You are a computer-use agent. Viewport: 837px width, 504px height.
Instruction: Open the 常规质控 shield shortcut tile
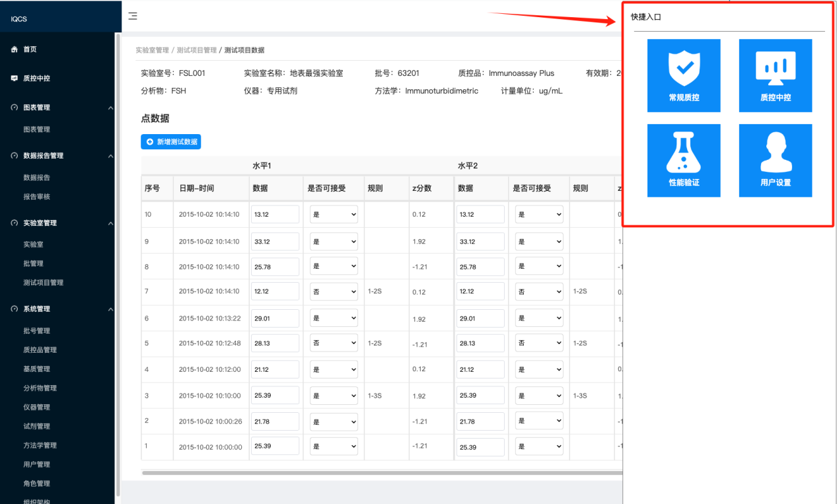click(x=684, y=75)
